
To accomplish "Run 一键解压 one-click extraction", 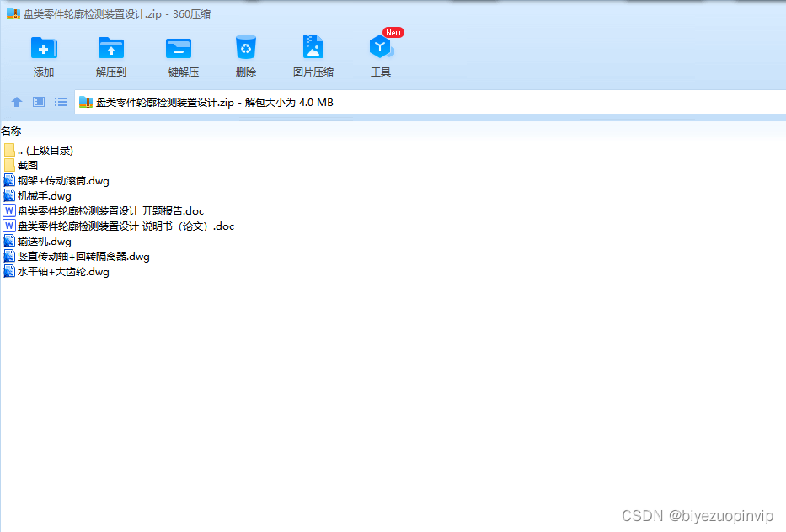I will click(179, 49).
